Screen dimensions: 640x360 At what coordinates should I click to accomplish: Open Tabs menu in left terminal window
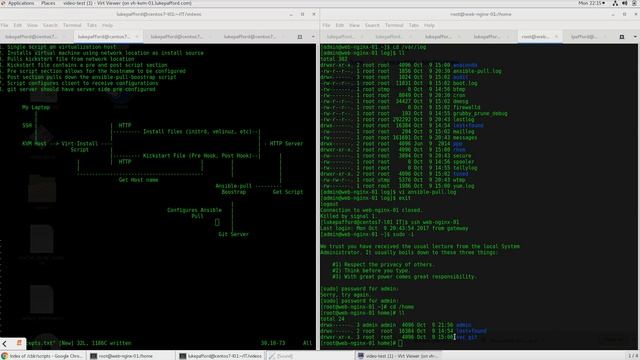(x=92, y=25)
